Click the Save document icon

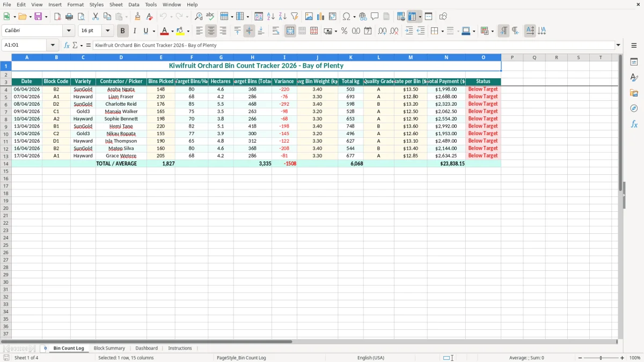pyautogui.click(x=38, y=17)
